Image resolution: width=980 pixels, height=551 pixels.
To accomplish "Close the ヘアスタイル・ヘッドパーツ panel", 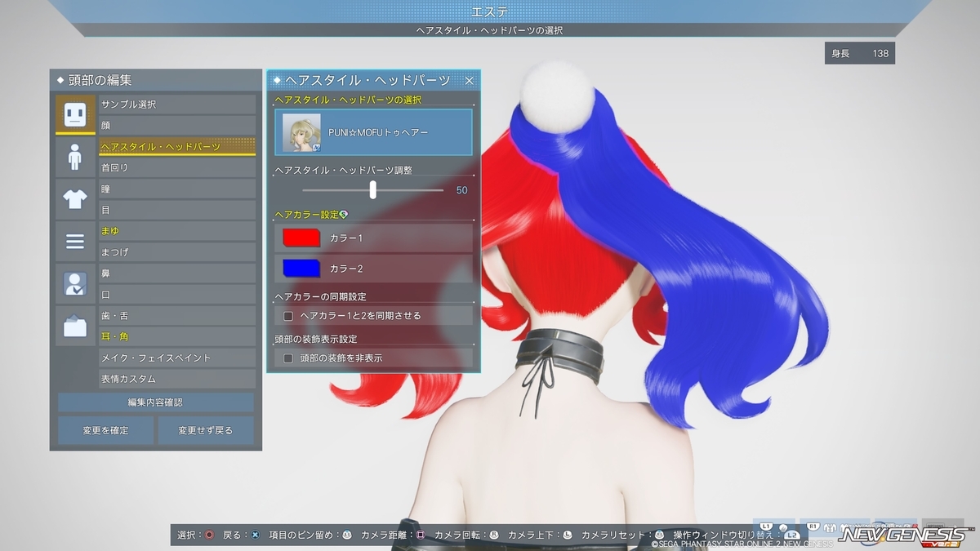I will 470,81.
